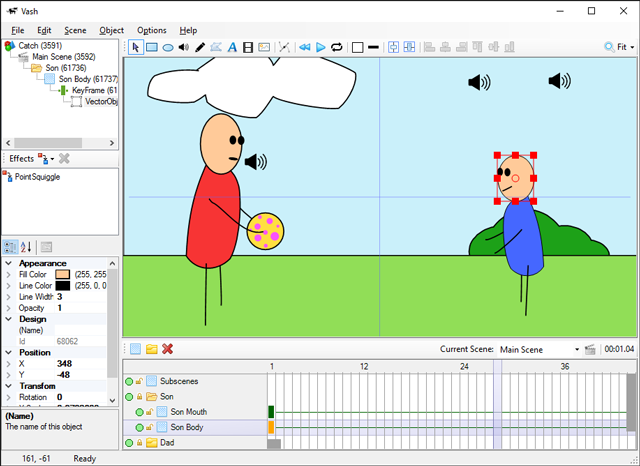Viewport: 640px width, 466px height.
Task: Toggle visibility of Subscenes layer
Action: click(129, 382)
